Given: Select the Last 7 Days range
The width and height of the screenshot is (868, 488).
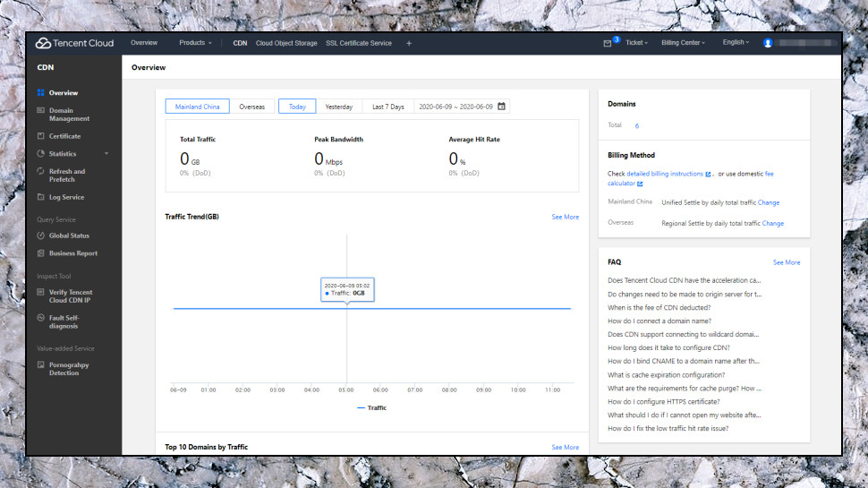Looking at the screenshot, I should [388, 107].
